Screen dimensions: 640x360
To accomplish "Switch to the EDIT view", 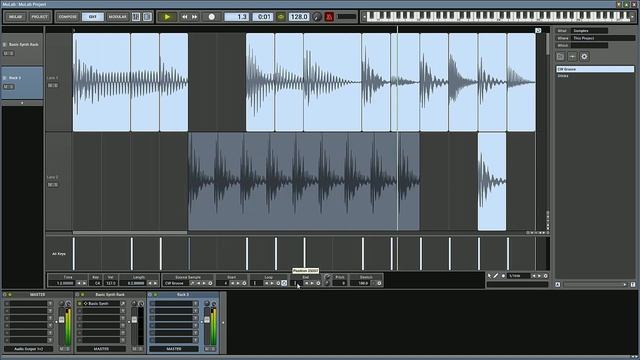I will tap(93, 17).
